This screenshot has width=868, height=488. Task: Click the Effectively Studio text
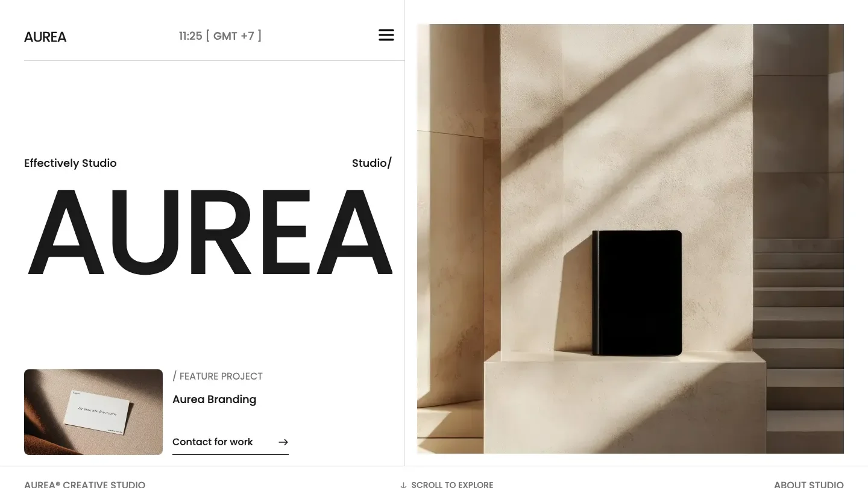coord(71,163)
